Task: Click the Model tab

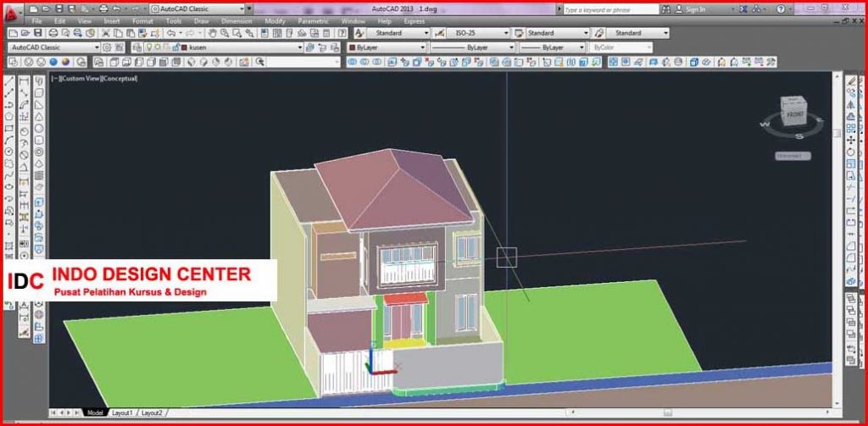Action: click(95, 412)
